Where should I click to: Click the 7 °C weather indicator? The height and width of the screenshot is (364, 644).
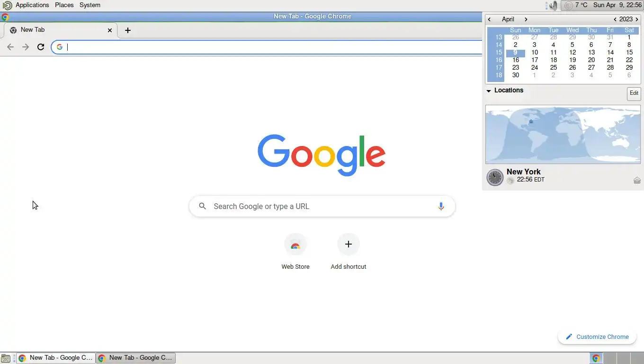tap(576, 5)
